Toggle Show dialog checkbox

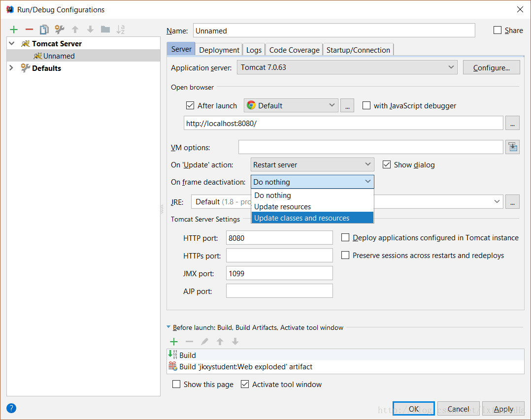click(386, 164)
